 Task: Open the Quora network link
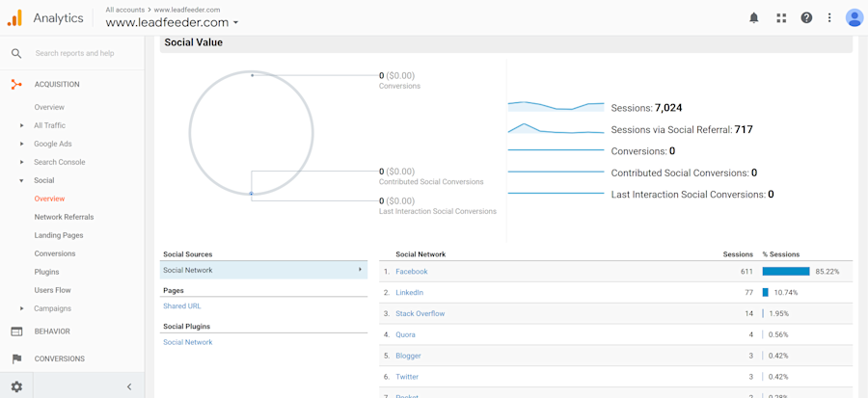pyautogui.click(x=405, y=334)
